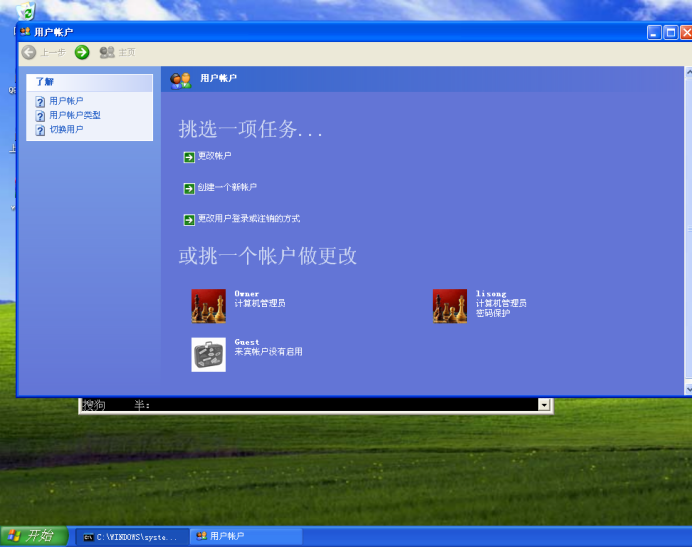Maximize the 用户帐户 window
This screenshot has height=547, width=693.
click(671, 33)
